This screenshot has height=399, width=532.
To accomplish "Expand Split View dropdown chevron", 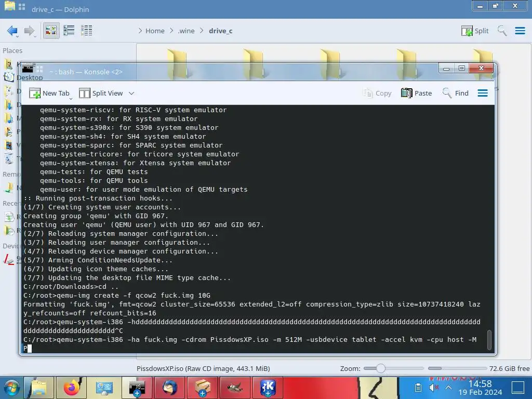I will tap(131, 94).
